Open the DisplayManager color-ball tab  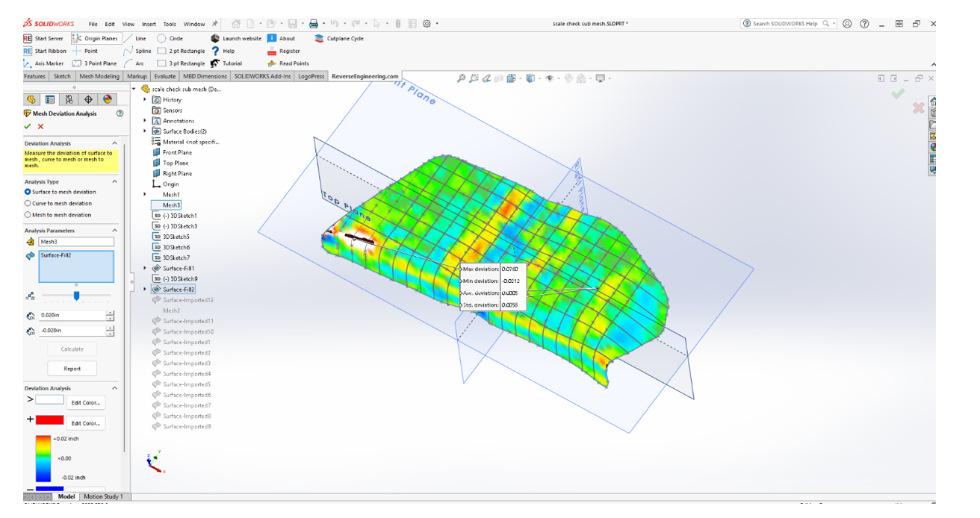pos(108,99)
